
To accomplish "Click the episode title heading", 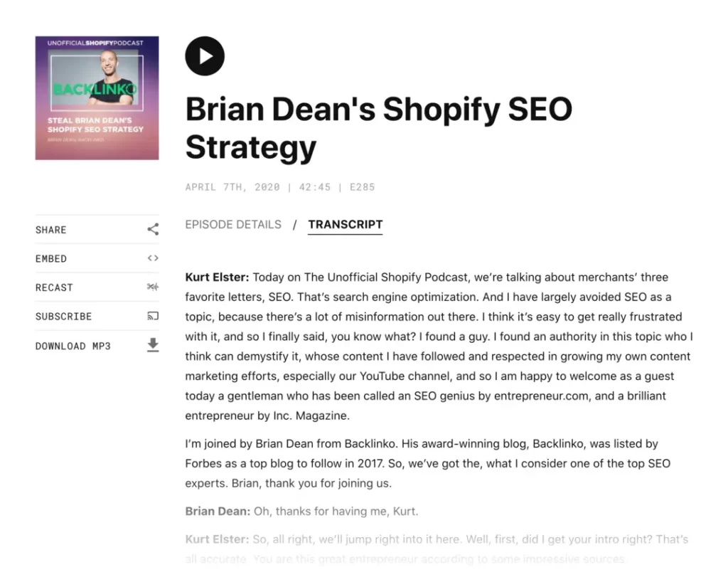I will 378,128.
